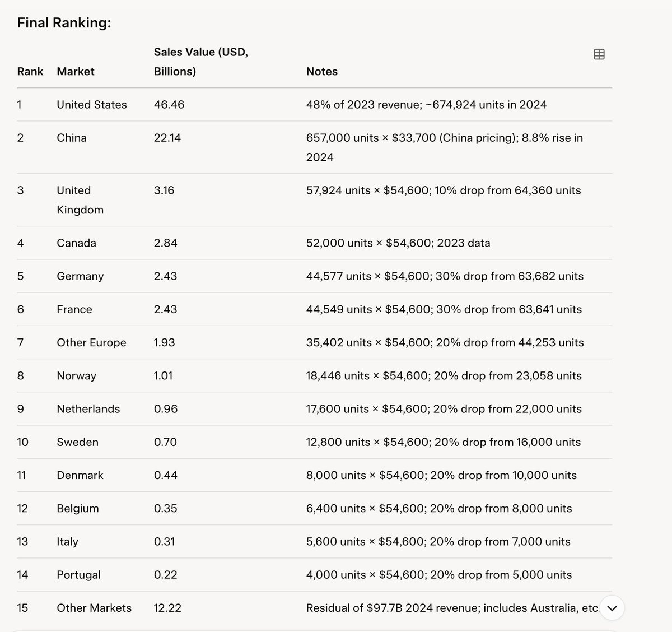672x632 pixels.
Task: Click the 'Residual of $97.7B 2024 revenue' note
Action: [452, 608]
